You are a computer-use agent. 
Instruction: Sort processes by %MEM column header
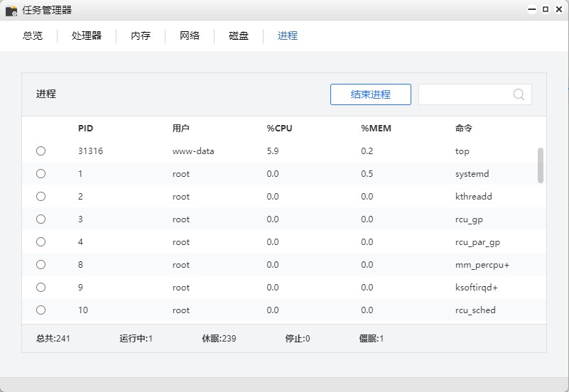pyautogui.click(x=376, y=129)
